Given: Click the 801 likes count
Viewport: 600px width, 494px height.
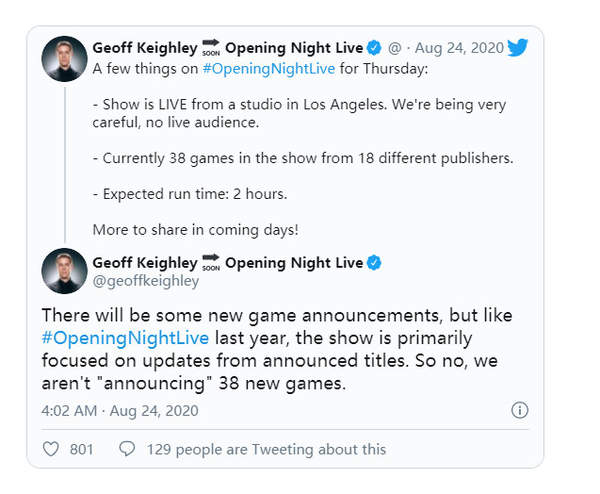Looking at the screenshot, I should point(81,449).
